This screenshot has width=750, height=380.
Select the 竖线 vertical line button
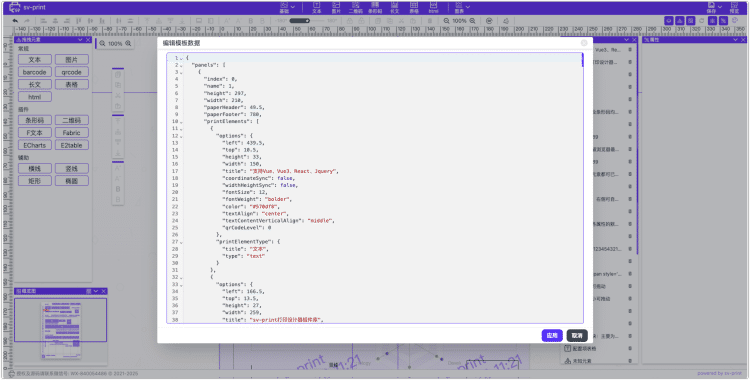point(71,168)
